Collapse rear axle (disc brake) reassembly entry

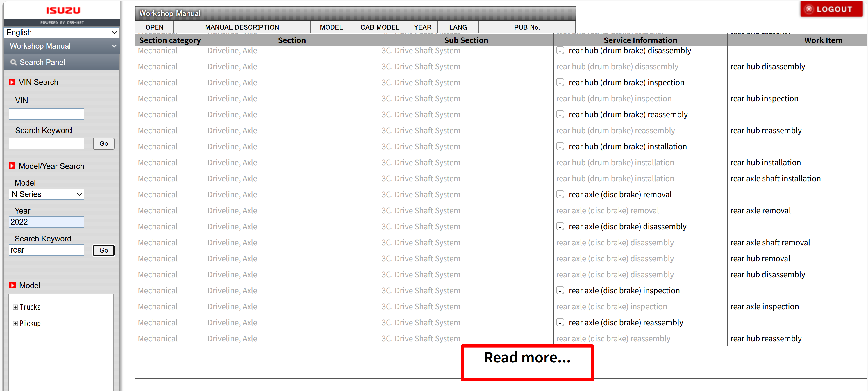560,322
